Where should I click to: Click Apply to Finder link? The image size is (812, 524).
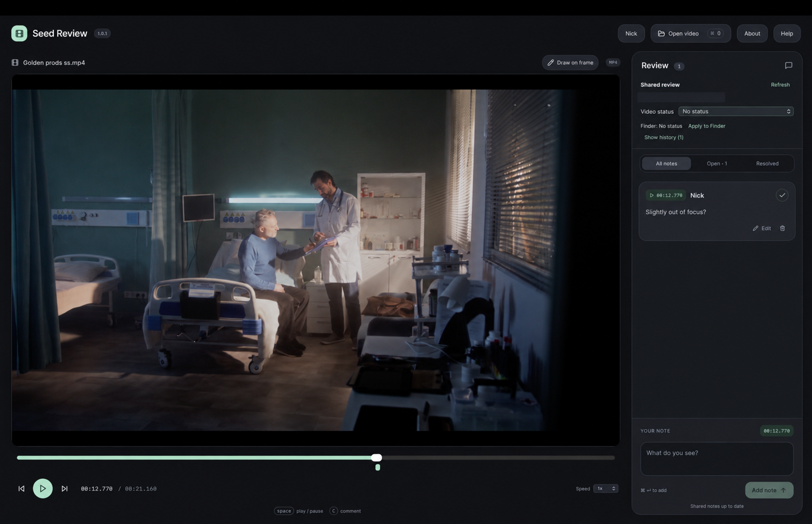coord(706,126)
